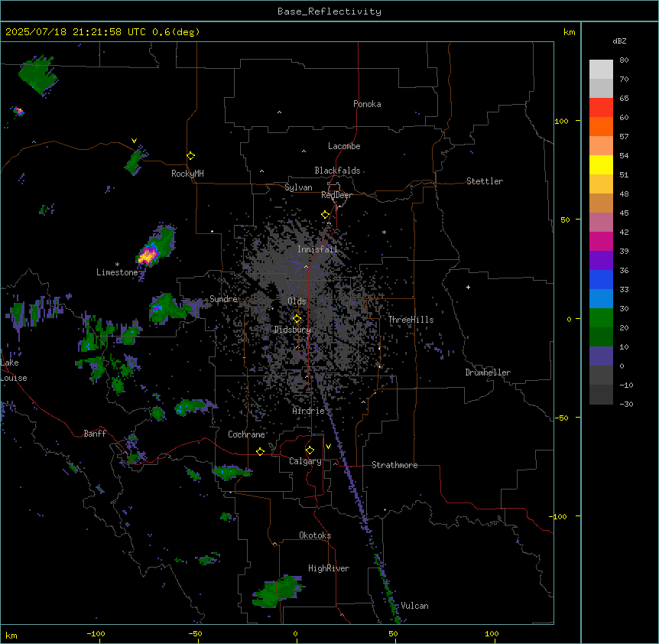Select the Strathmore label
This screenshot has width=659, height=644.
point(394,465)
